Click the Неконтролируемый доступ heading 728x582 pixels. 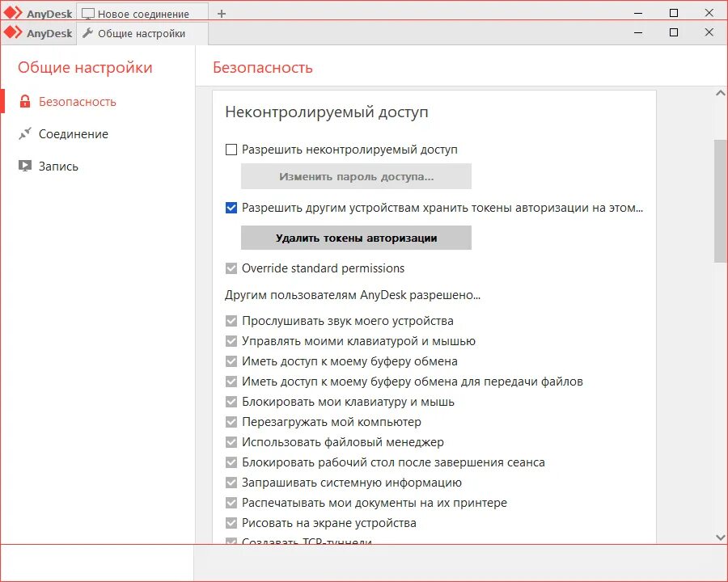tap(327, 112)
